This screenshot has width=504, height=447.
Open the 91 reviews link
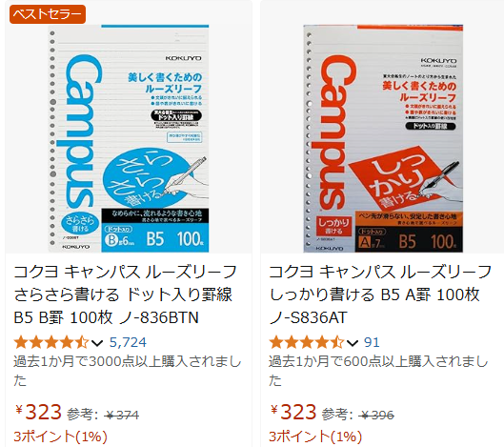pos(372,342)
